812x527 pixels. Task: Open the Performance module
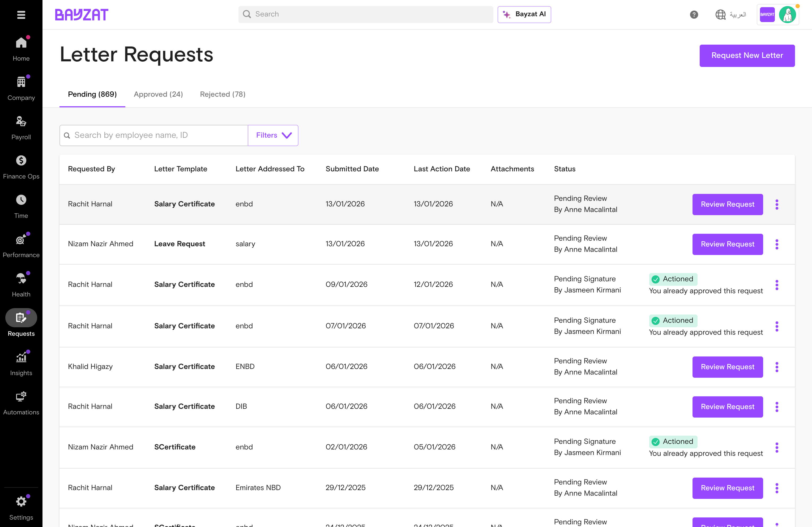pos(21,245)
